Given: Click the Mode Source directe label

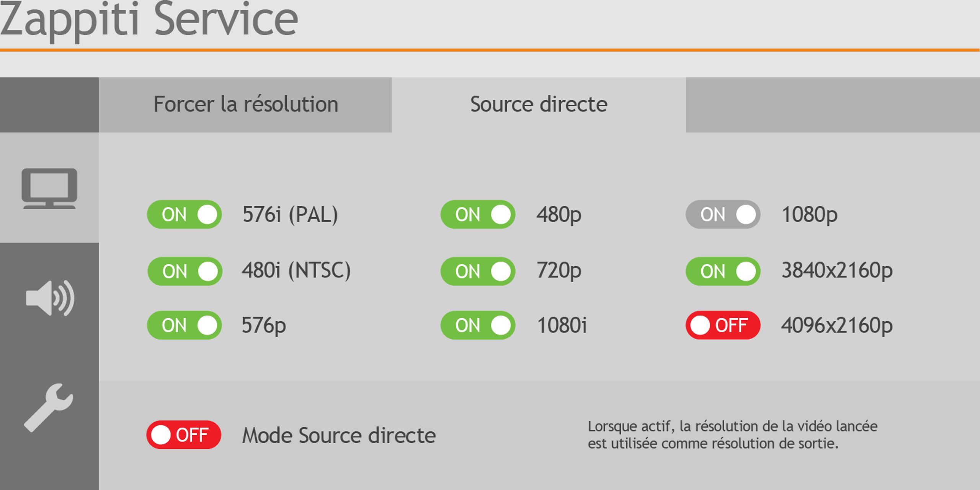Looking at the screenshot, I should click(339, 435).
